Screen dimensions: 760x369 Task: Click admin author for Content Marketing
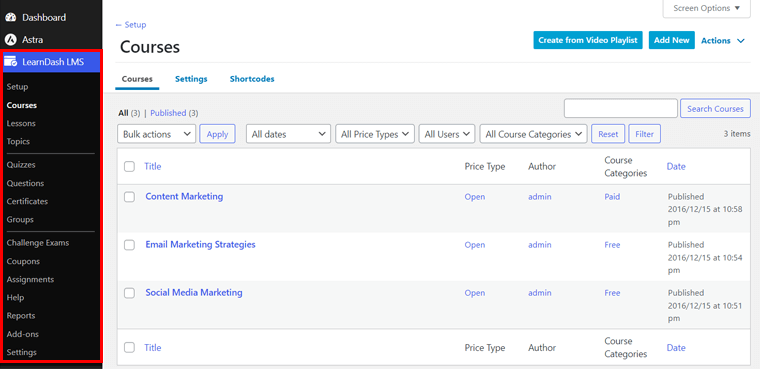(539, 197)
